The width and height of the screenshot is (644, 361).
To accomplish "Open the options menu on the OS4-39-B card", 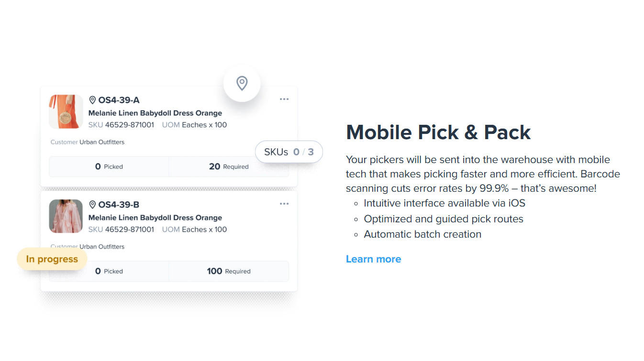I will tap(284, 203).
